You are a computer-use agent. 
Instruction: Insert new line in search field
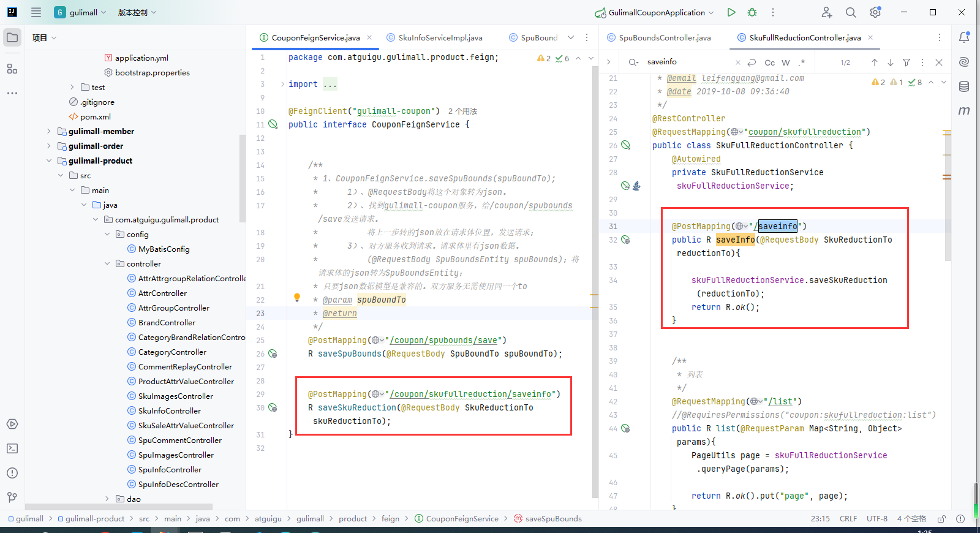pyautogui.click(x=752, y=62)
